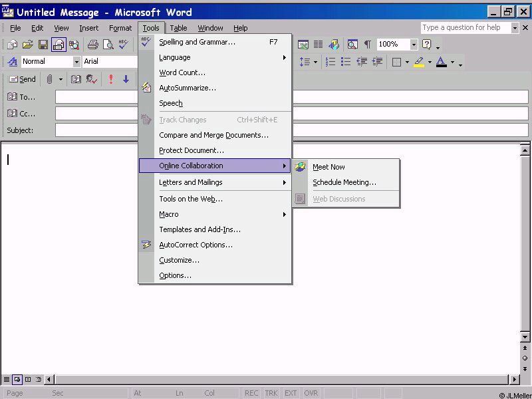532x399 pixels.
Task: Click the Print icon in the toolbar
Action: pyautogui.click(x=93, y=45)
